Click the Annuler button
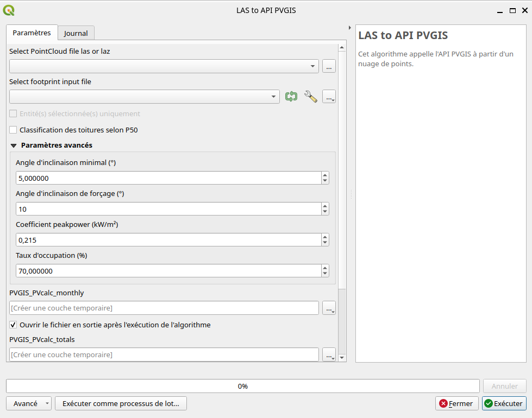Screen dimensions: 532x418 [x=504, y=386]
